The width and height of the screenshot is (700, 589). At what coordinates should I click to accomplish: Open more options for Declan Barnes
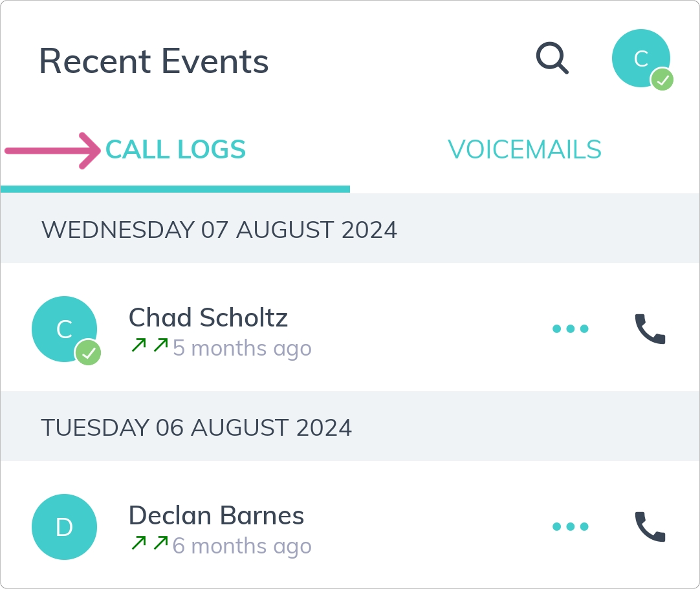571,526
